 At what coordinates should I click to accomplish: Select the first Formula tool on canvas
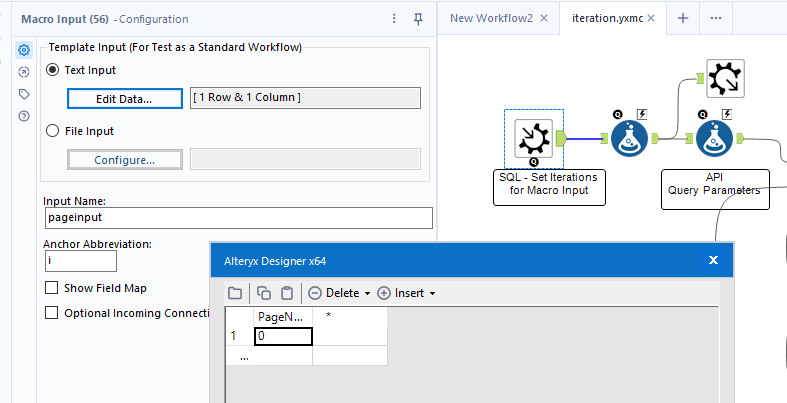pyautogui.click(x=629, y=139)
